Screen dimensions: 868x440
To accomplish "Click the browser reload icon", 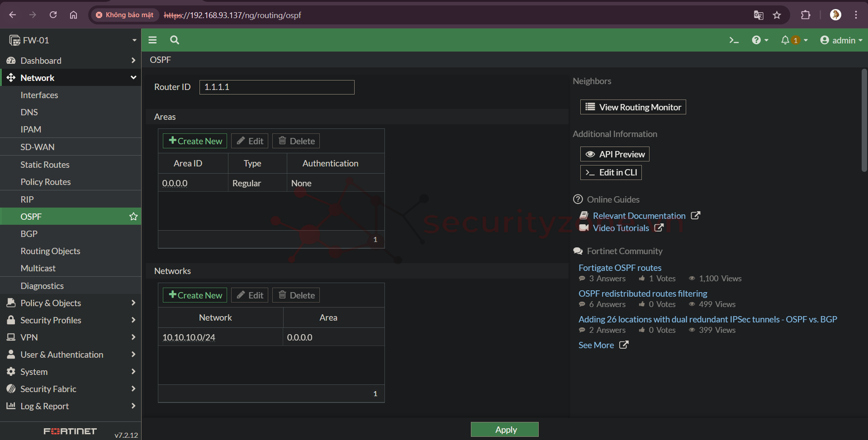I will pos(53,15).
